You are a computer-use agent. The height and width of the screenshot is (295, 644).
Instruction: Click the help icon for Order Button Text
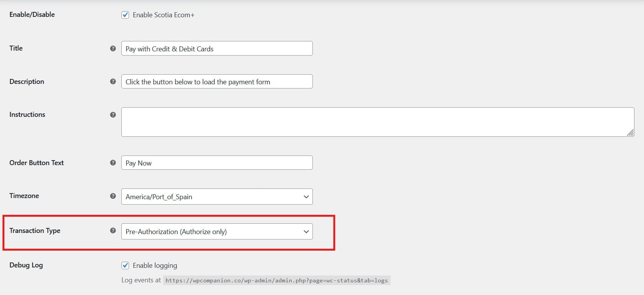tap(113, 163)
